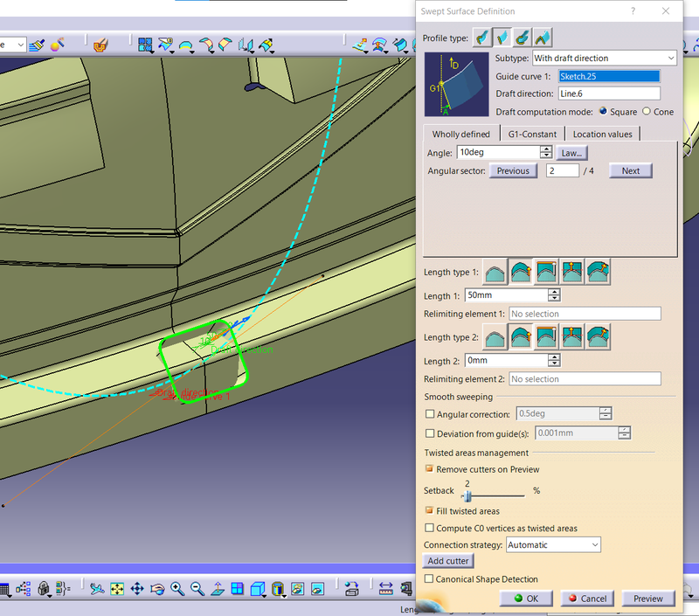This screenshot has height=616, width=699.
Task: Expand the Connection strategy dropdown
Action: pos(594,545)
